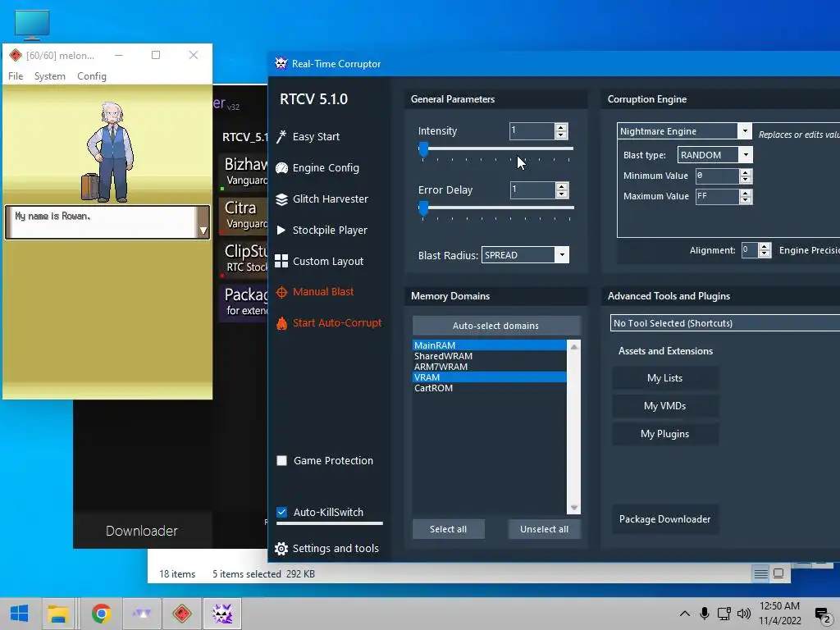Click Error Delay slider thumb

point(423,208)
